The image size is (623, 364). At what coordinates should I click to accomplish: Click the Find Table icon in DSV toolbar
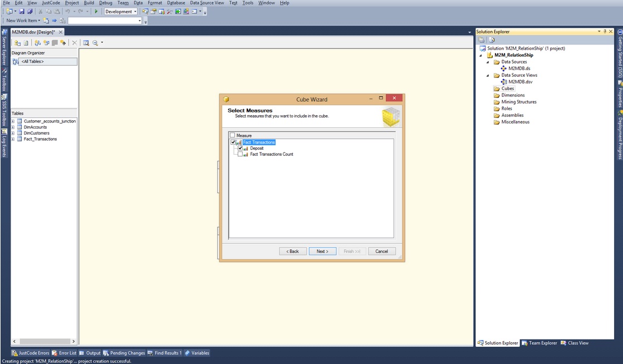tap(86, 42)
